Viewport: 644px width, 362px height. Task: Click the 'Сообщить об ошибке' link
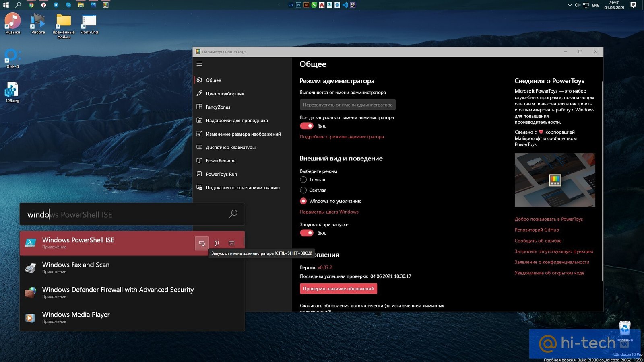(x=538, y=241)
